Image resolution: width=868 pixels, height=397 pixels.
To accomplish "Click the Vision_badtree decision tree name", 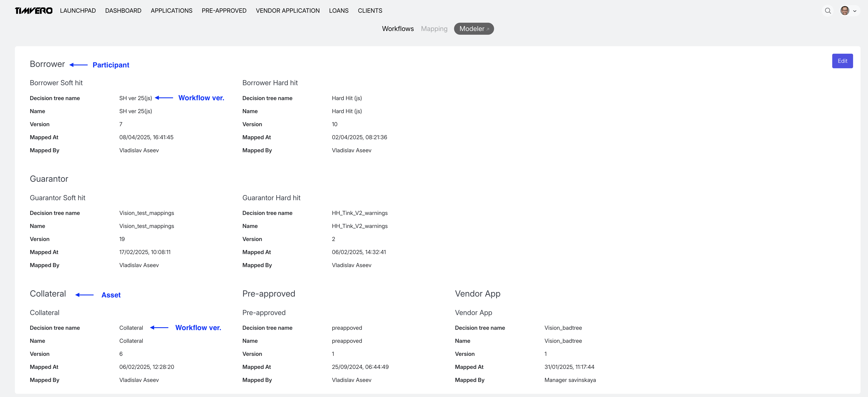I will pos(563,328).
